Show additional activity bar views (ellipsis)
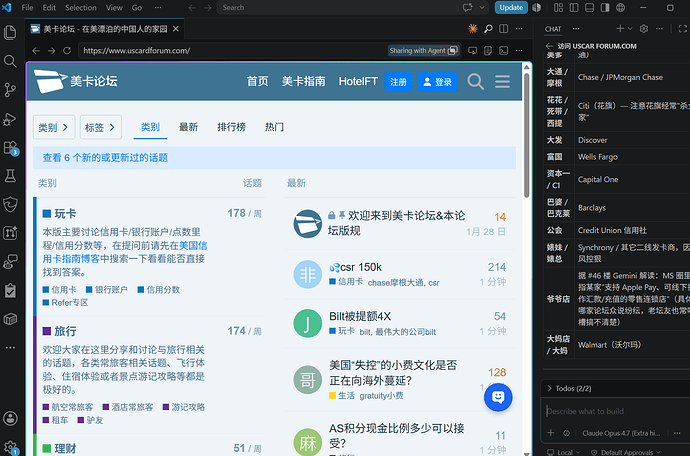Viewport: 690px width, 456px height. [x=10, y=348]
